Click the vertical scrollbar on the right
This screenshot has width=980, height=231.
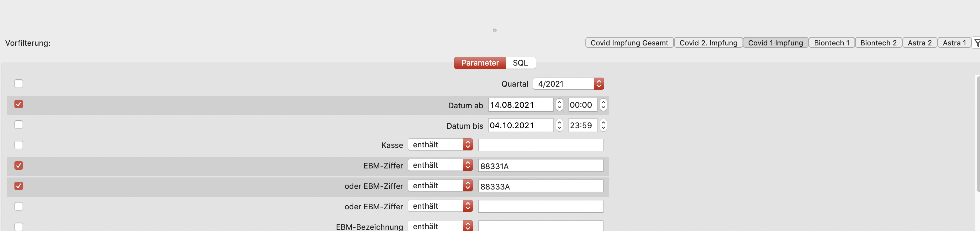coord(978,133)
